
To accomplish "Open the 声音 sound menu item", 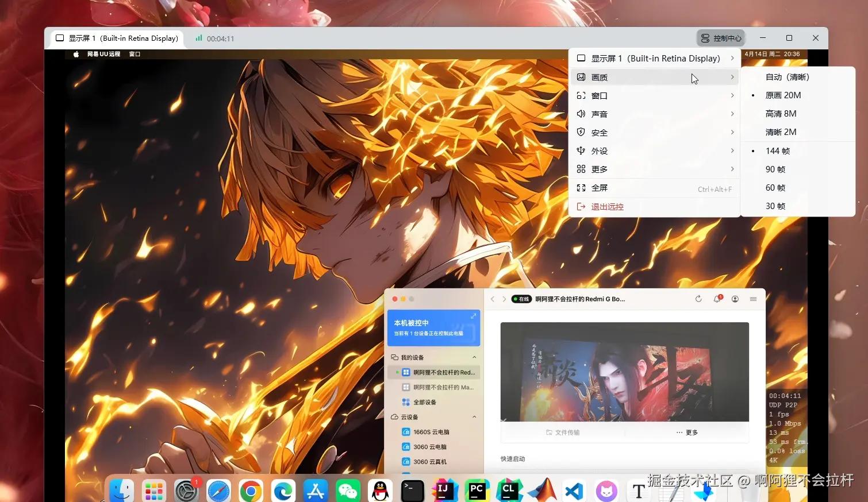I will pyautogui.click(x=655, y=114).
